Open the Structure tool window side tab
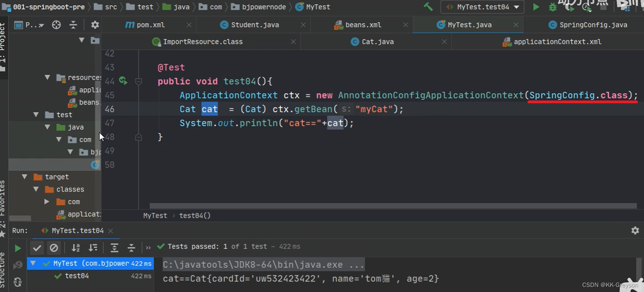Viewport: 644px width, 292px height. coord(3,270)
